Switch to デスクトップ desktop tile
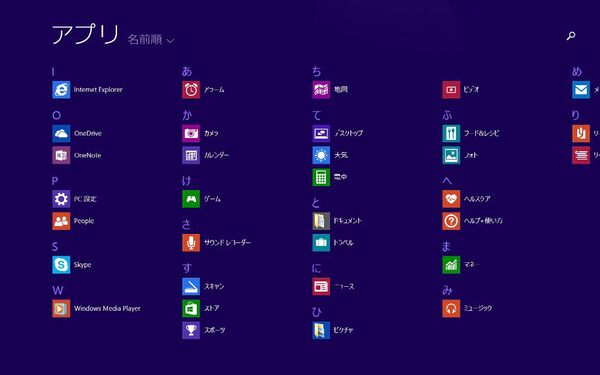This screenshot has height=375, width=600. [x=338, y=133]
